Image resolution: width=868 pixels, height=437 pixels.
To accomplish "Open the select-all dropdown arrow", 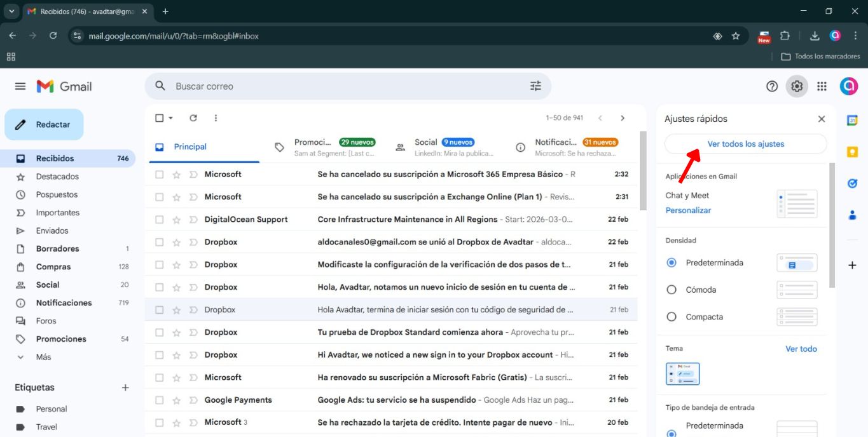I will [170, 118].
